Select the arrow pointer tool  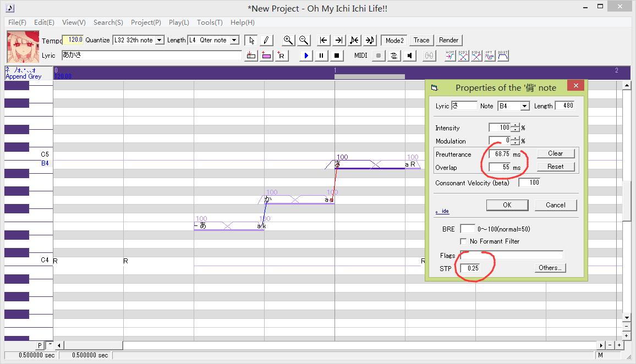[x=251, y=40]
